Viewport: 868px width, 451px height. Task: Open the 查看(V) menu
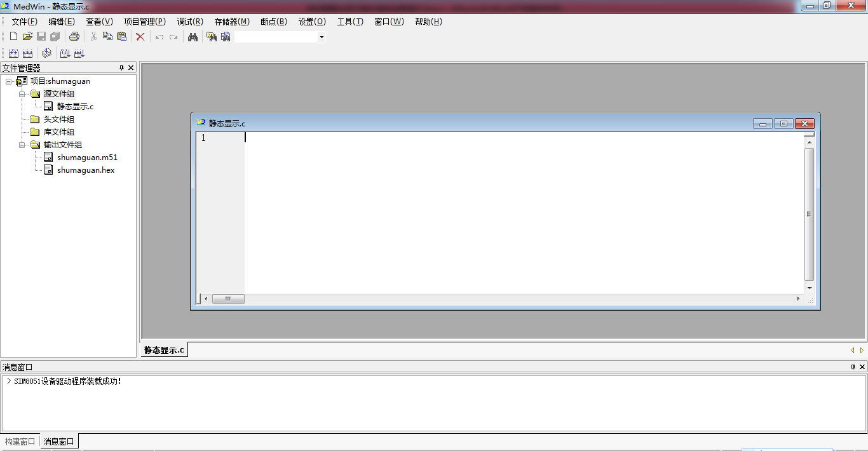99,22
